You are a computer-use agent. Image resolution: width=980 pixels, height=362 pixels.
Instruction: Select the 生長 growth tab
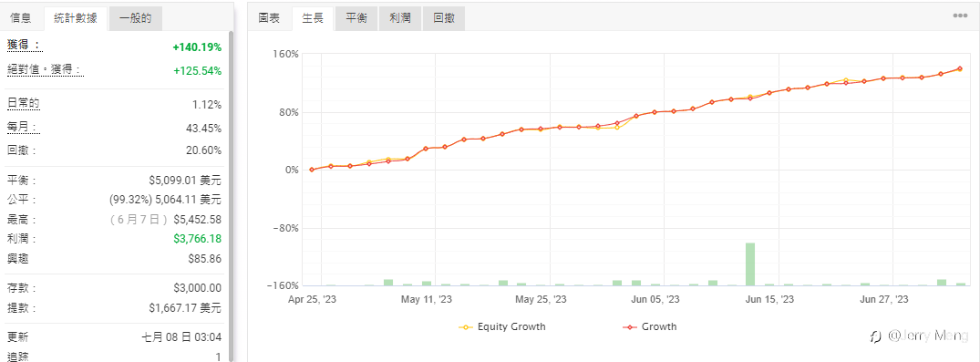[313, 18]
